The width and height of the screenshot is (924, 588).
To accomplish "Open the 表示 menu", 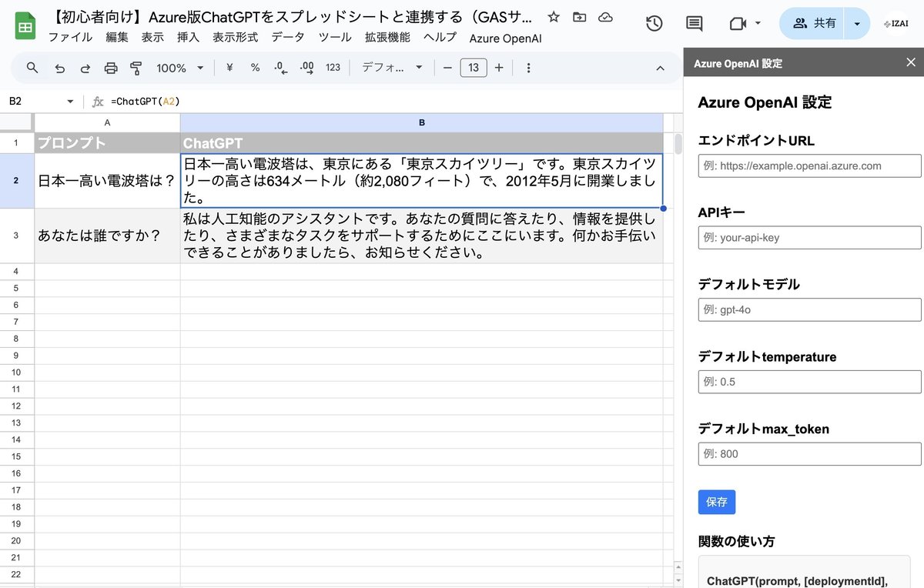I will (x=152, y=37).
